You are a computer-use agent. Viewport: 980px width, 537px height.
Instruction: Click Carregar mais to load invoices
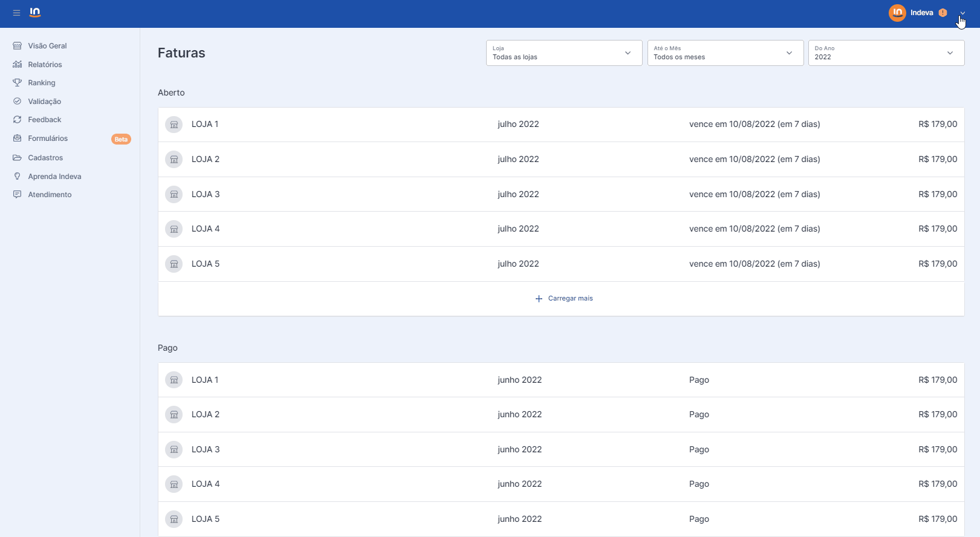pyautogui.click(x=564, y=299)
